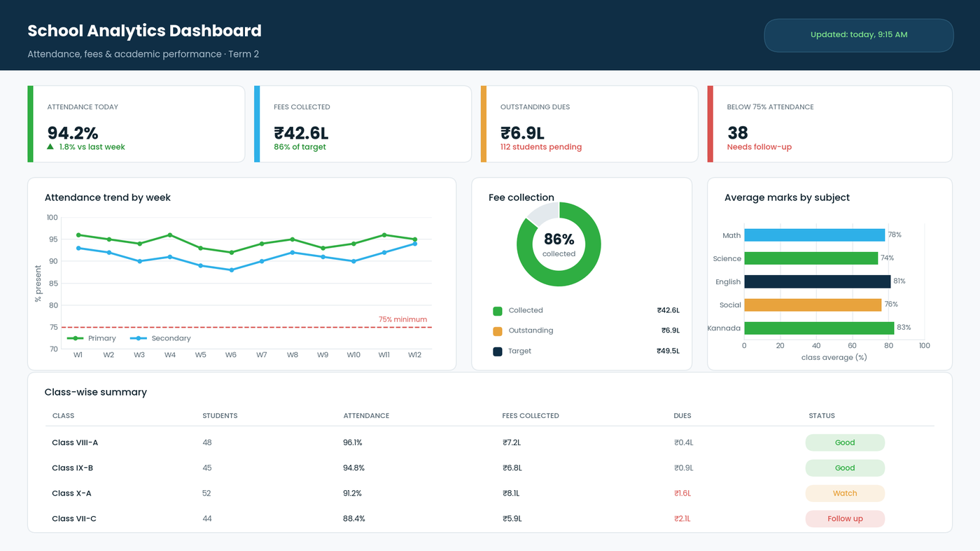
Task: Click the 52 students count for Class X-A
Action: tap(206, 494)
